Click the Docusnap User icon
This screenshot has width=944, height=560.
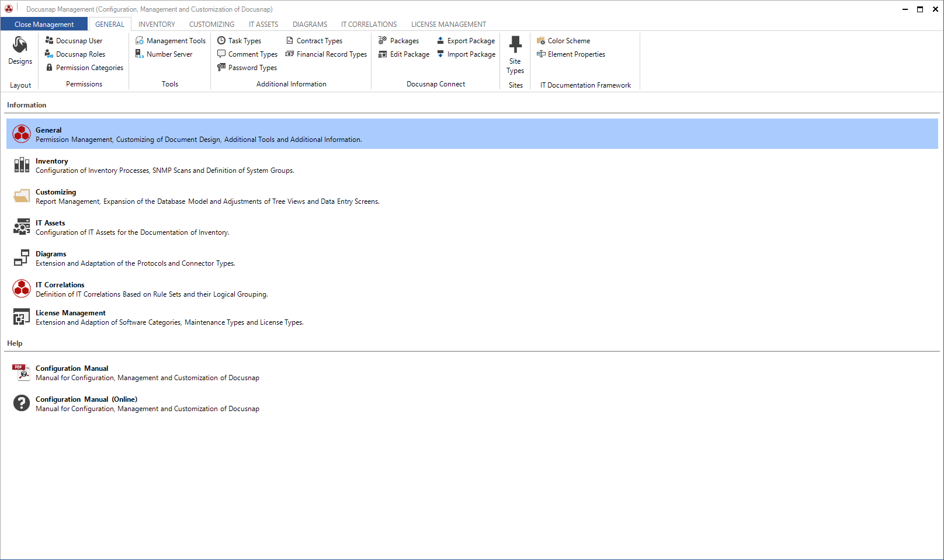tap(49, 40)
